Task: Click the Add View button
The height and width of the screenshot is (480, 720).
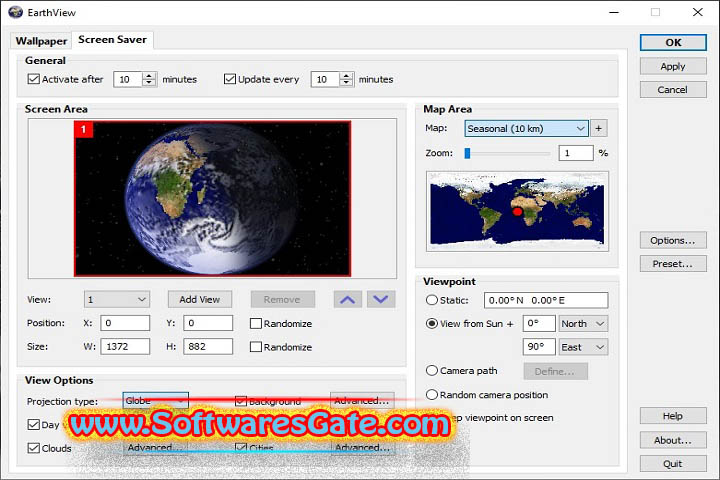Action: [x=200, y=299]
